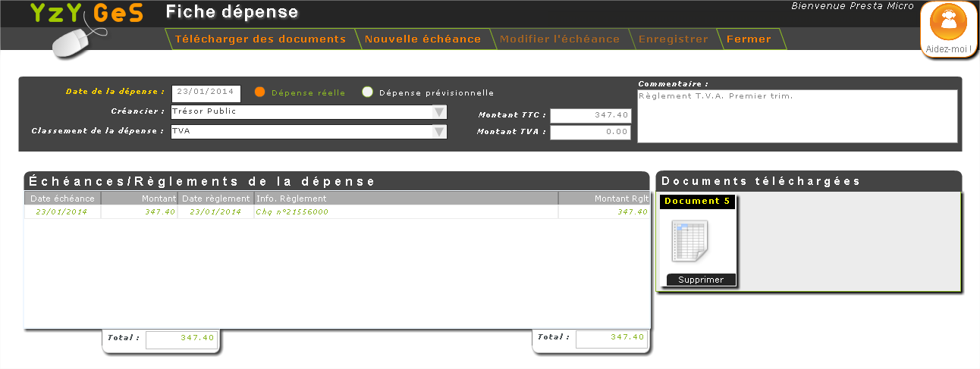980x369 pixels.
Task: Click the YzY GeS mouse logo
Action: [87, 31]
